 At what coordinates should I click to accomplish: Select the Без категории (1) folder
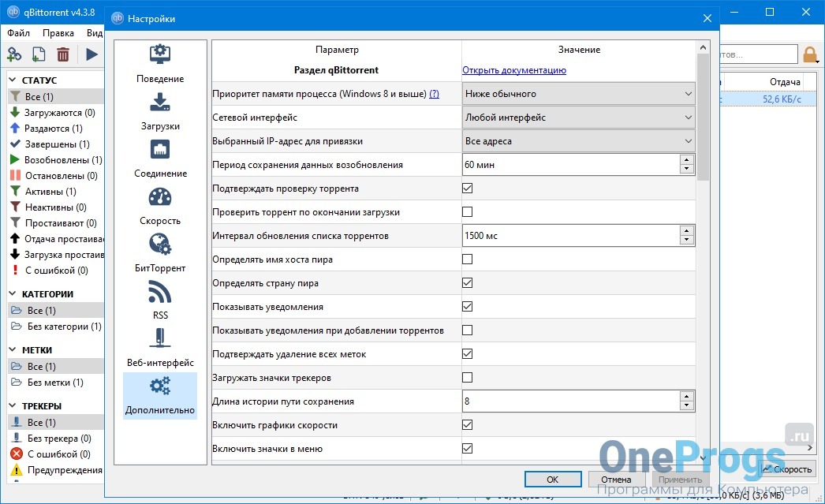click(x=56, y=327)
